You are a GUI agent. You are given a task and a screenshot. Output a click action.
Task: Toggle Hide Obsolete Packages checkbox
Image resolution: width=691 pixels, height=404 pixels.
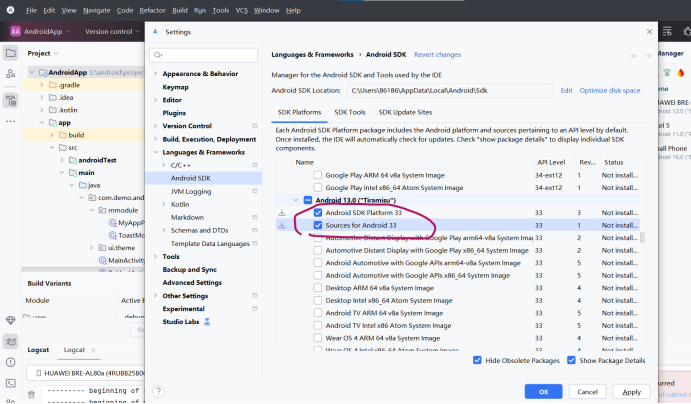pos(477,360)
